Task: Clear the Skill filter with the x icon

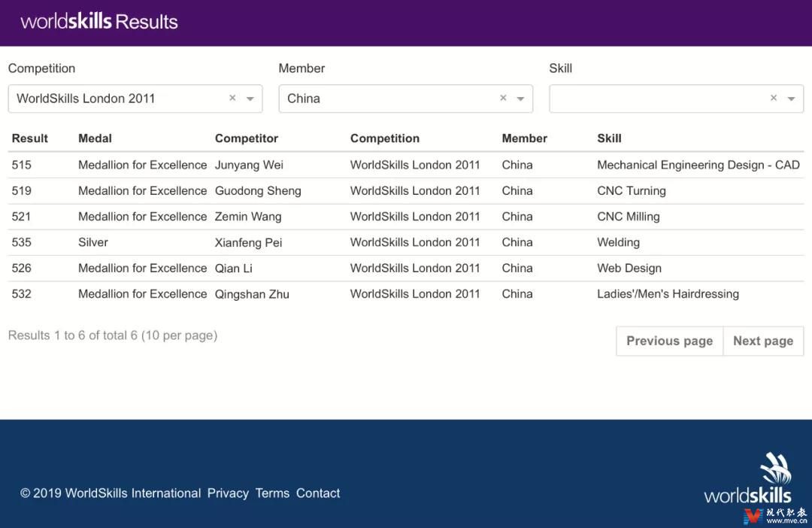Action: (x=774, y=99)
